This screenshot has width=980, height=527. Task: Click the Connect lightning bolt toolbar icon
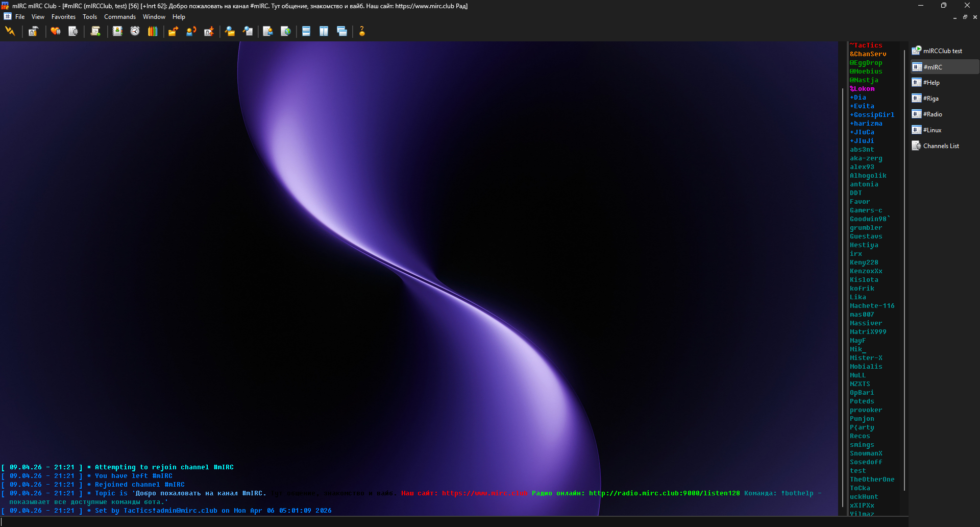[10, 32]
